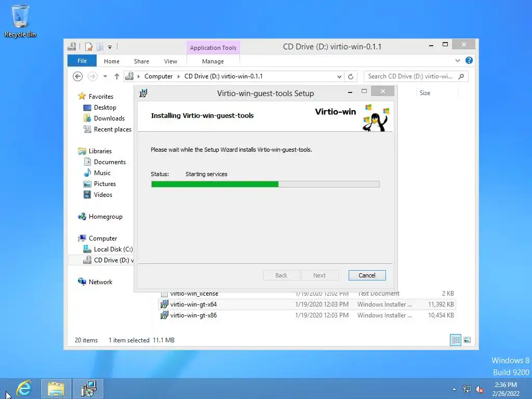This screenshot has height=399, width=532.
Task: Click the virtio-win-gt-x64 installer icon
Action: pos(164,304)
